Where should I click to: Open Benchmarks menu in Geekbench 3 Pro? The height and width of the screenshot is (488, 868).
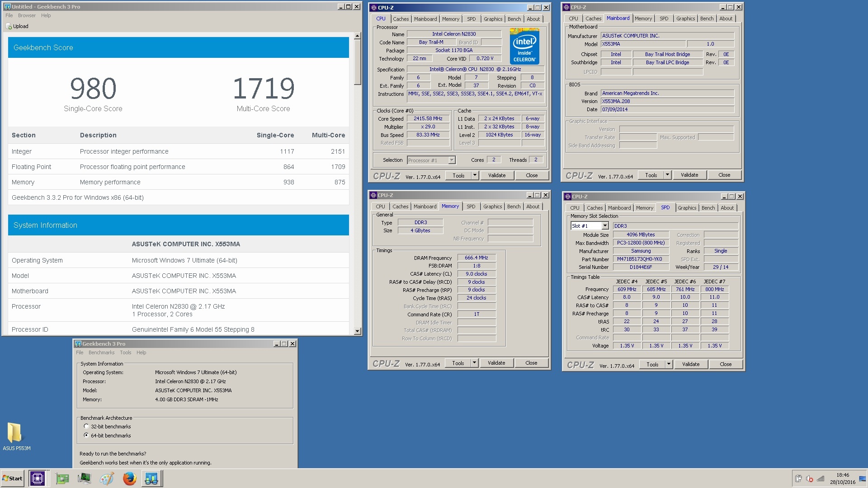coord(101,352)
